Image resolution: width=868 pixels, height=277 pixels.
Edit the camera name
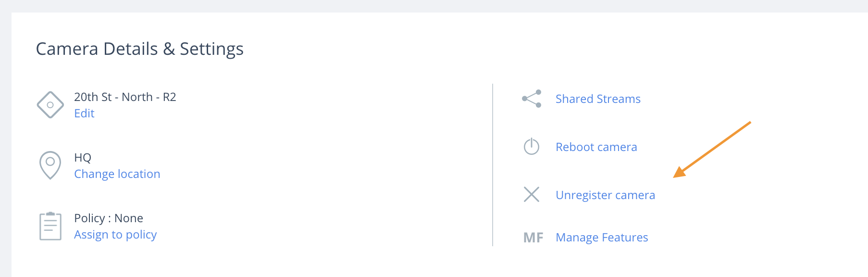pyautogui.click(x=84, y=113)
